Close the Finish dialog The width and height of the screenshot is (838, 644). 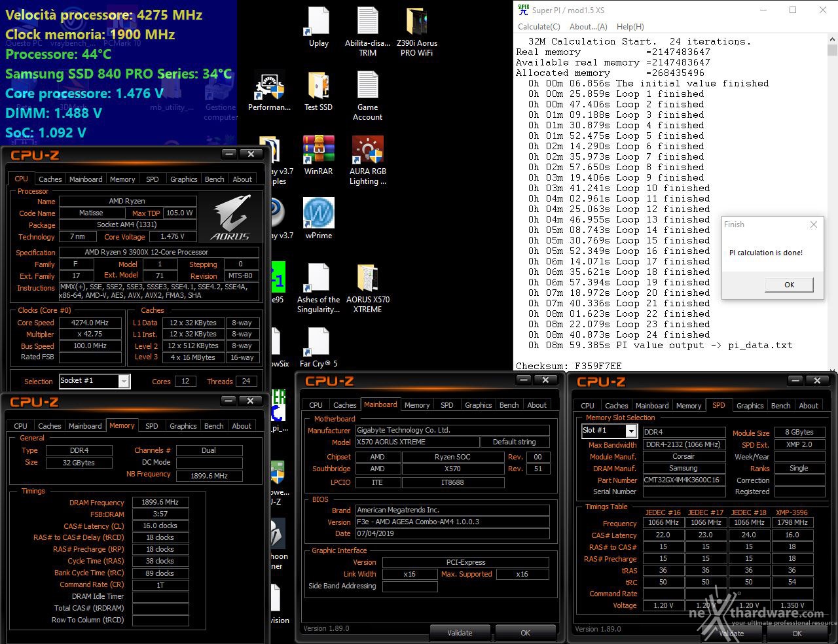(813, 224)
